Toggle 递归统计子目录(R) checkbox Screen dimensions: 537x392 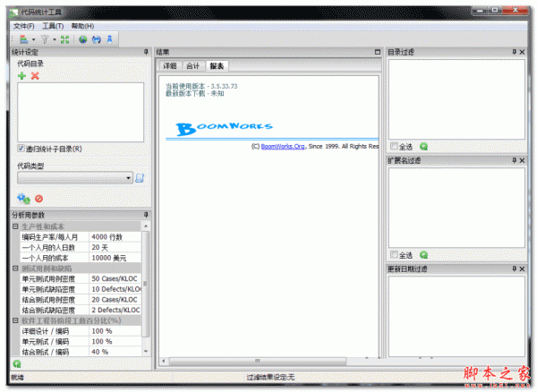(x=21, y=149)
